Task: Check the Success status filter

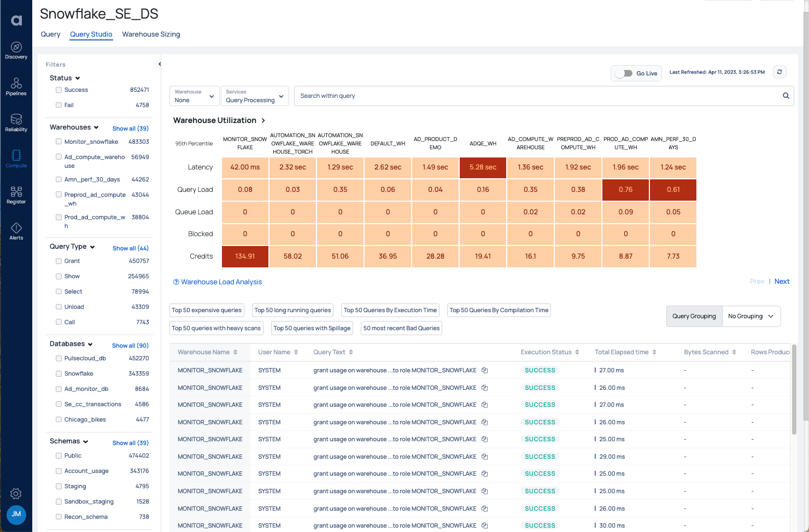Action: pos(58,90)
